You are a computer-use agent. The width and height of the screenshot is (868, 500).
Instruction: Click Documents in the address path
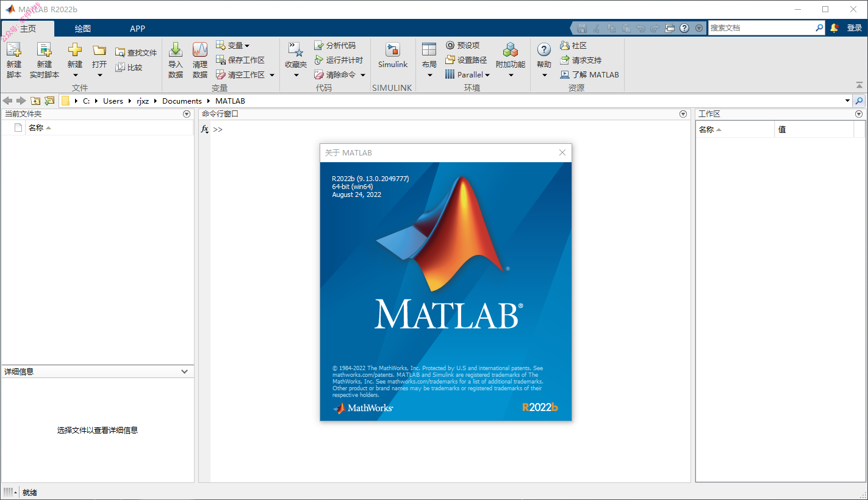(182, 101)
